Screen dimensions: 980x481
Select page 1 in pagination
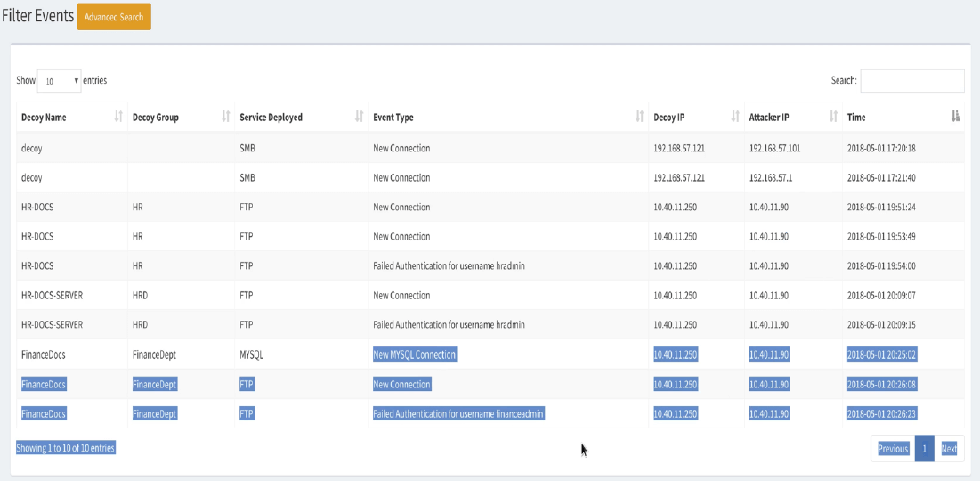pos(924,449)
